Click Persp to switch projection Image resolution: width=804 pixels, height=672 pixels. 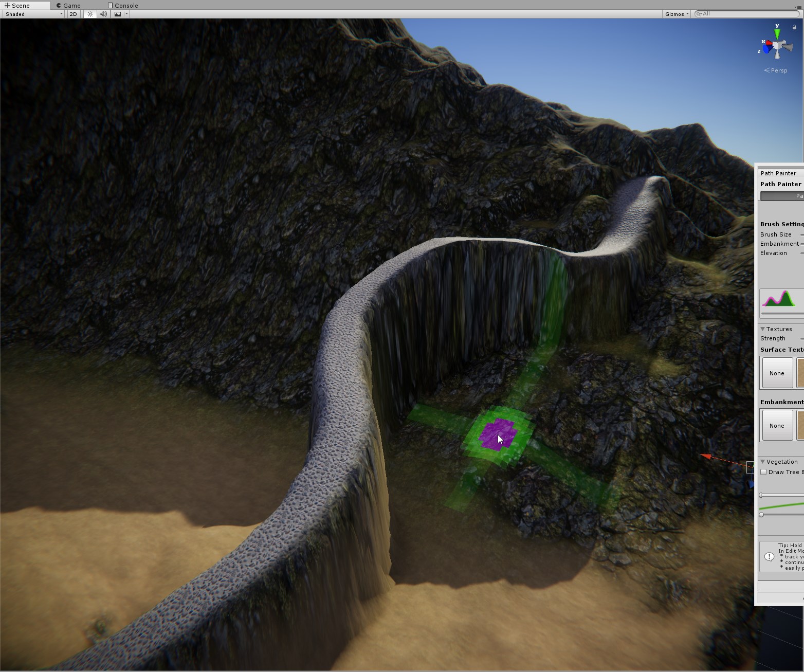777,70
